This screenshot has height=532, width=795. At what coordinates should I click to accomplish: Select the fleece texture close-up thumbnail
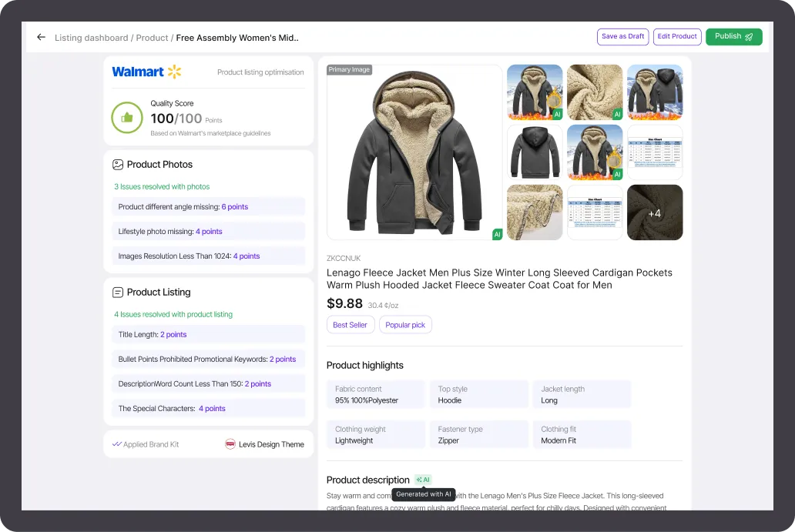595,92
